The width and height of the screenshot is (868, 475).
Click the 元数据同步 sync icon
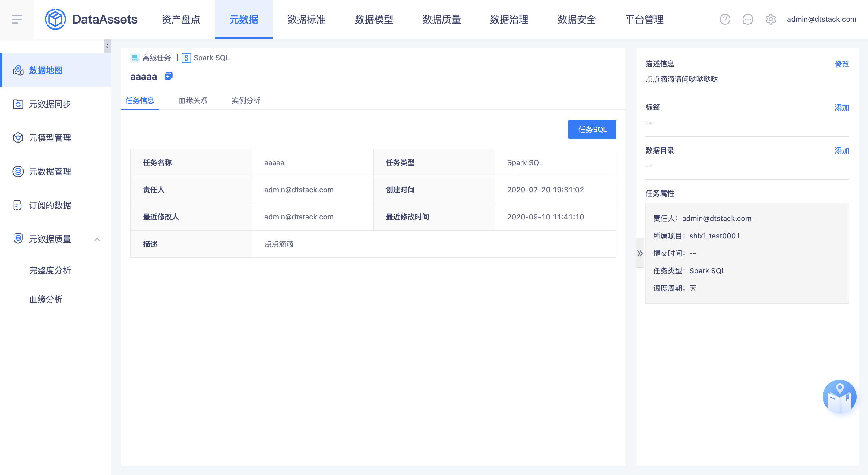pyautogui.click(x=18, y=104)
